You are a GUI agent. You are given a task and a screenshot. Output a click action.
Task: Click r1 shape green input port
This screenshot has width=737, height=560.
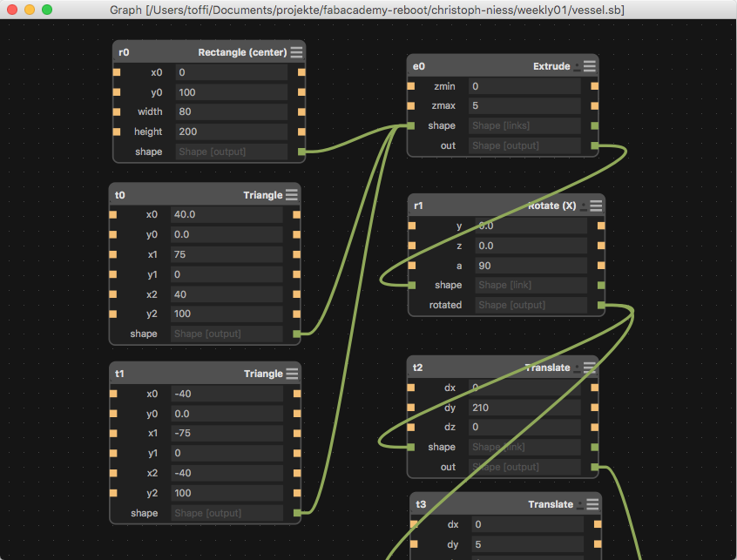coord(412,285)
